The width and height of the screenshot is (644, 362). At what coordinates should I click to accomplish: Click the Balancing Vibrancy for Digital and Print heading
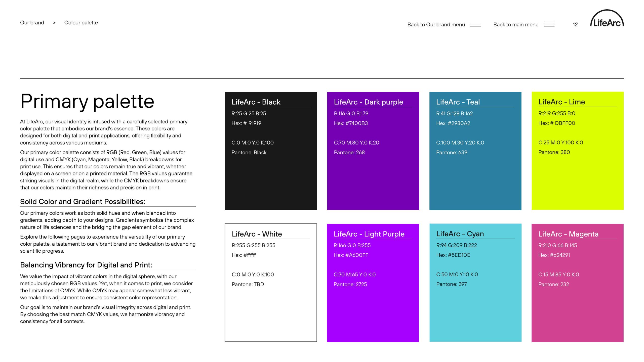(86, 265)
